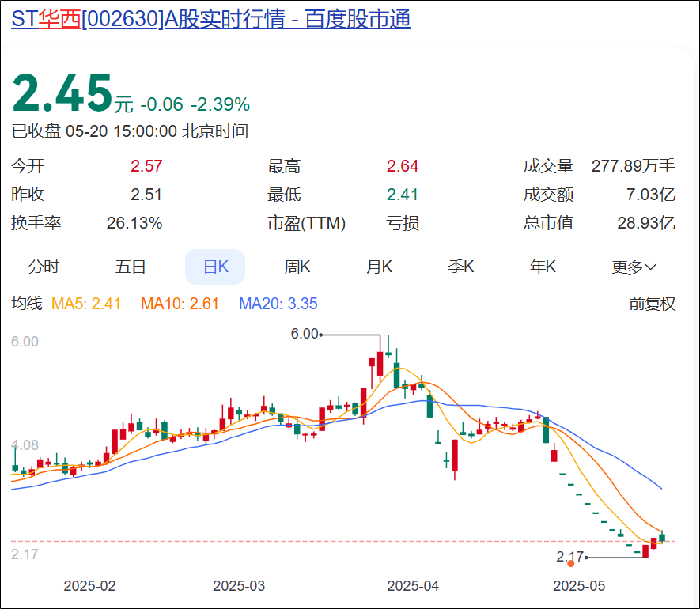Toggle the MA20 moving average label

coord(278,304)
